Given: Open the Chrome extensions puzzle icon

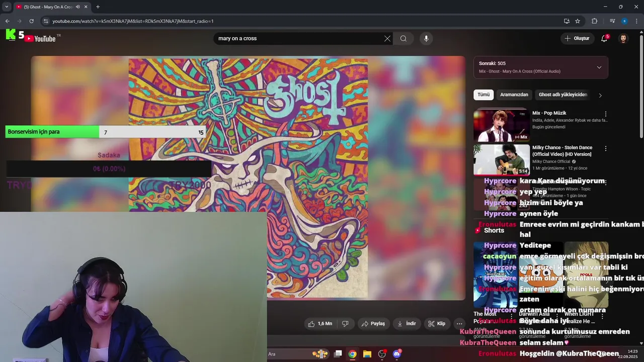Looking at the screenshot, I should [595, 21].
